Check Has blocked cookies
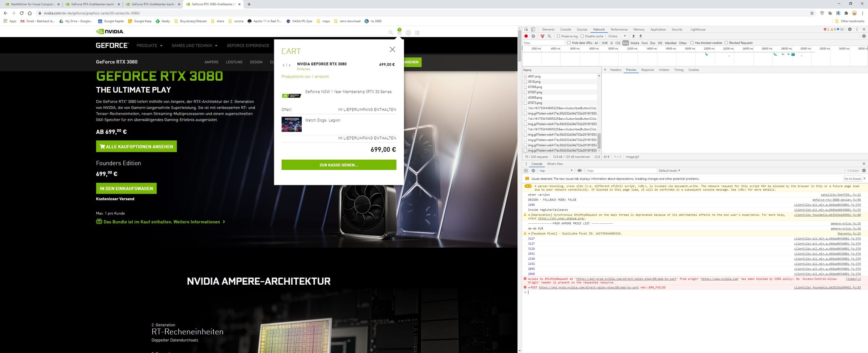 (x=692, y=43)
